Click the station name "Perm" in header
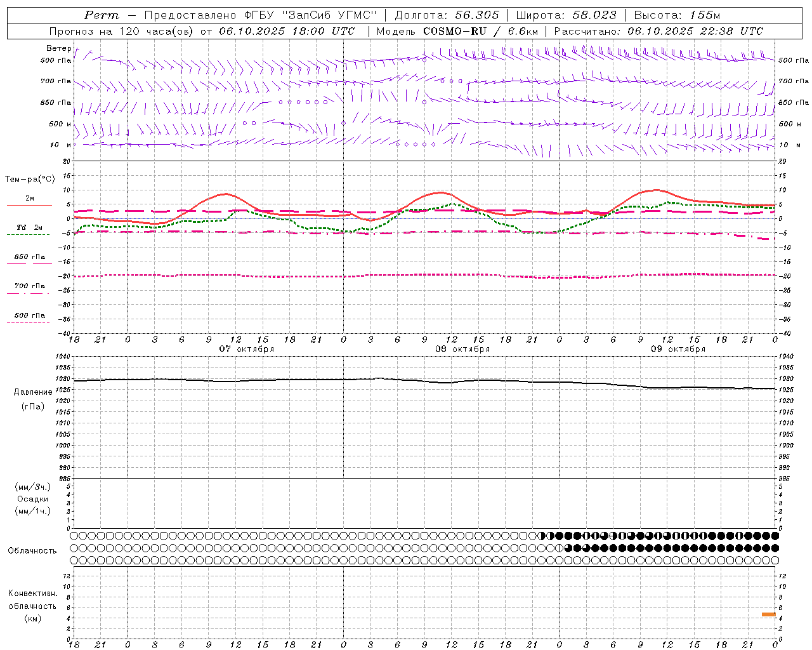 [101, 15]
